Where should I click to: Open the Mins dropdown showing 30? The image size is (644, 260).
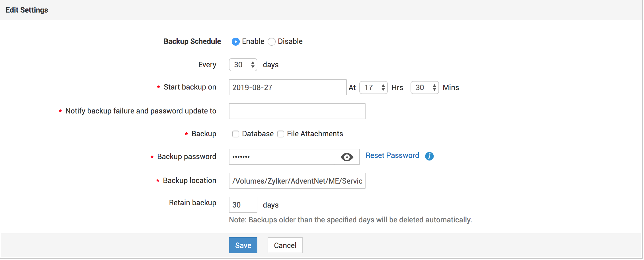point(424,88)
